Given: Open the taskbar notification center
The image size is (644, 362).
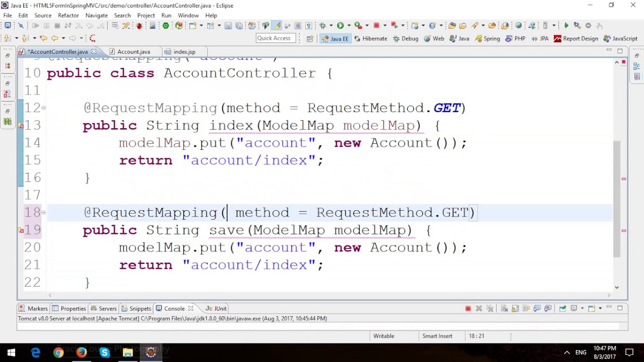Looking at the screenshot, I should tap(629, 352).
